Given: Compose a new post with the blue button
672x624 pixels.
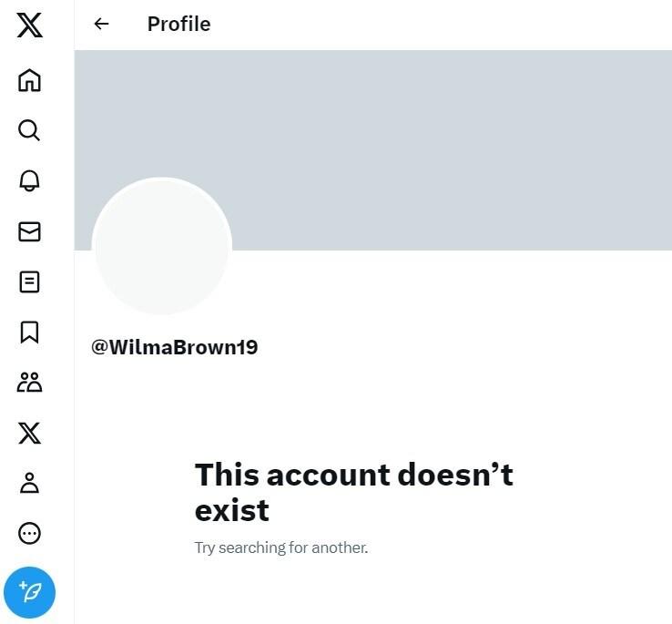Looking at the screenshot, I should 29,592.
